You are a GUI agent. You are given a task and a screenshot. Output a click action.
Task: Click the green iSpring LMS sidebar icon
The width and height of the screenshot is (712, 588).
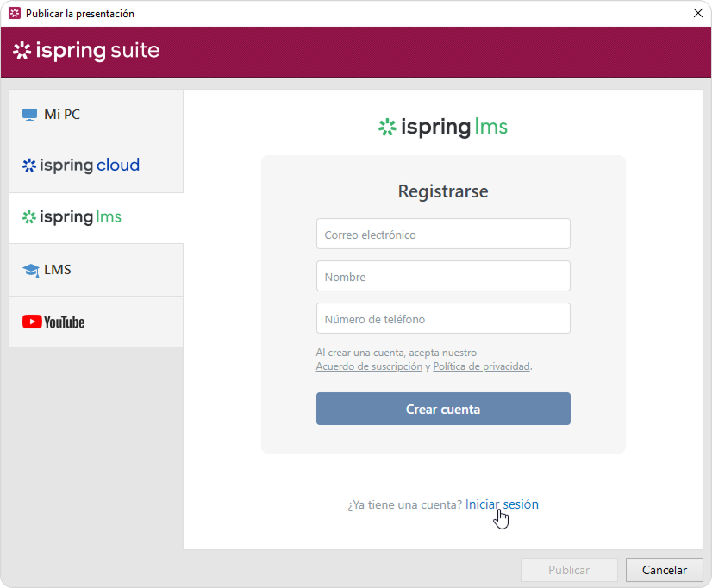point(29,217)
